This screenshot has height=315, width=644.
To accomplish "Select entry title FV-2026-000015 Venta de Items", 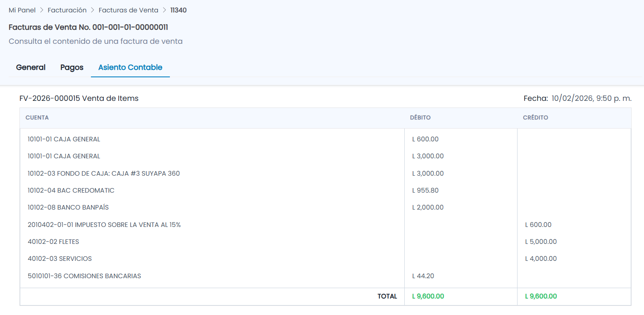I will [x=79, y=98].
